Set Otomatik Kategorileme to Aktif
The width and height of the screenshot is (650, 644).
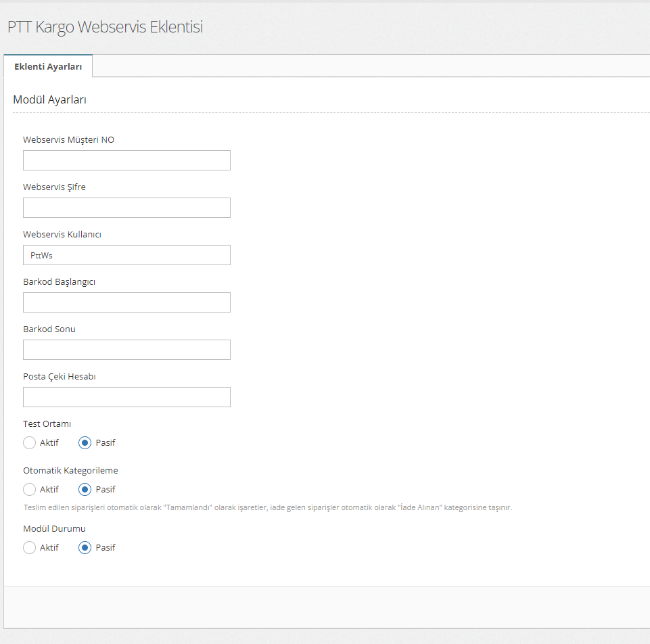click(x=29, y=489)
